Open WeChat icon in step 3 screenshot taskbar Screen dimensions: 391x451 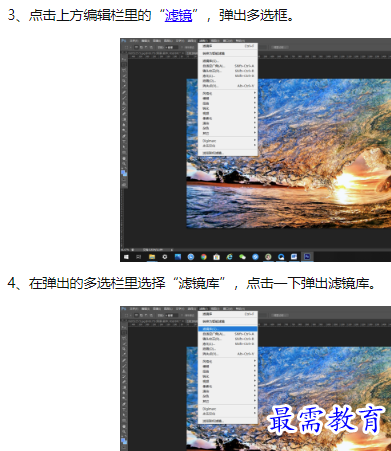coord(242,257)
